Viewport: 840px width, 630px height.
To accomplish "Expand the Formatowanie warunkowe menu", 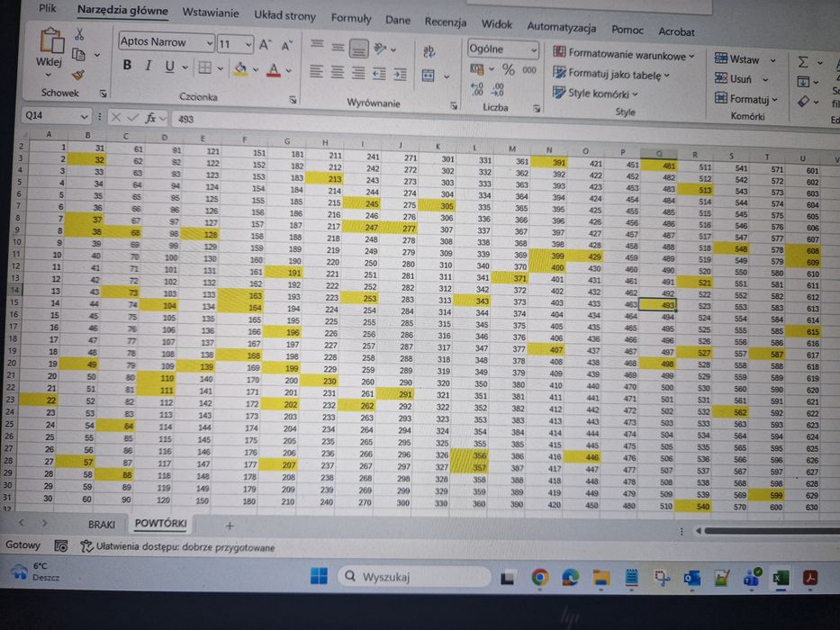I will point(624,54).
